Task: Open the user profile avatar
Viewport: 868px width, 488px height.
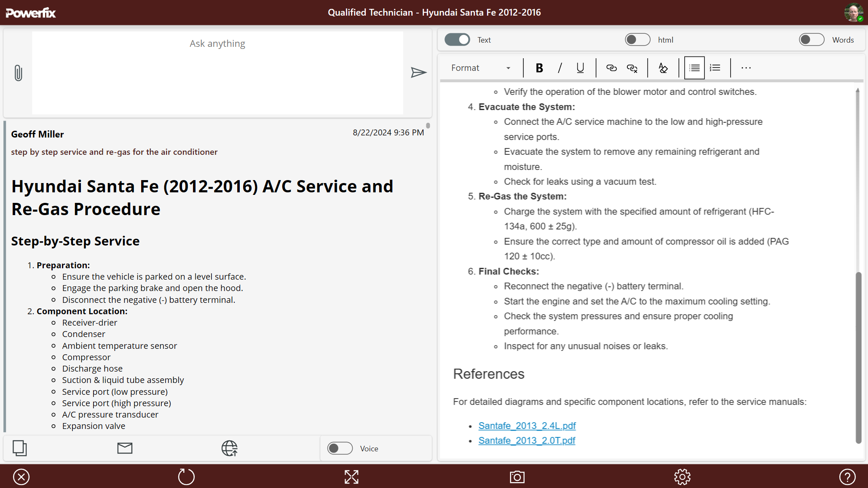Action: tap(854, 12)
